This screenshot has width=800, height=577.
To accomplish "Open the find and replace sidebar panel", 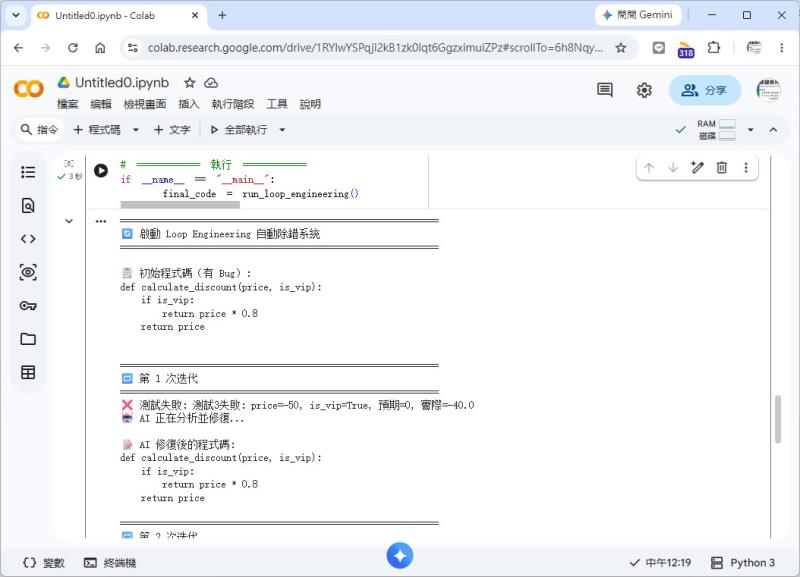I will click(x=28, y=206).
